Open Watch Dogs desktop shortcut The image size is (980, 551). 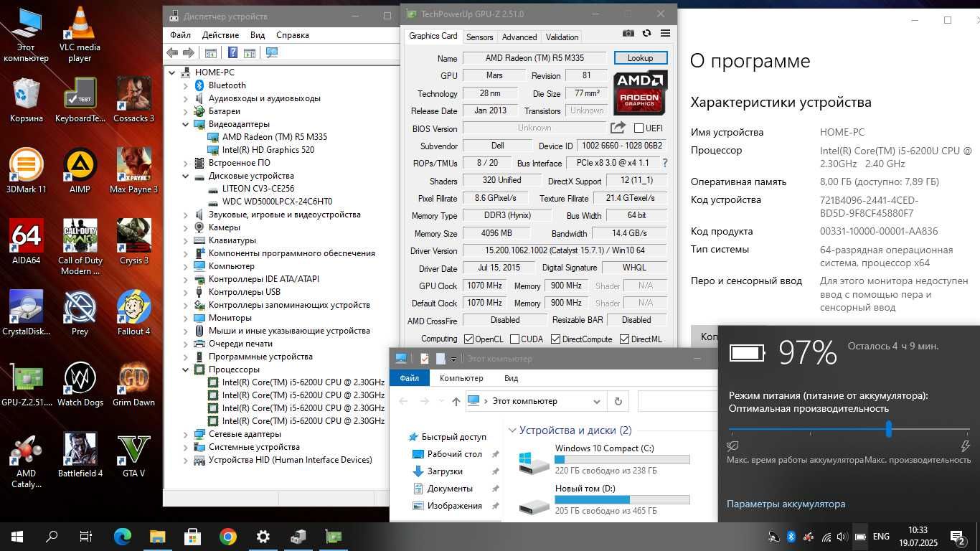point(80,384)
